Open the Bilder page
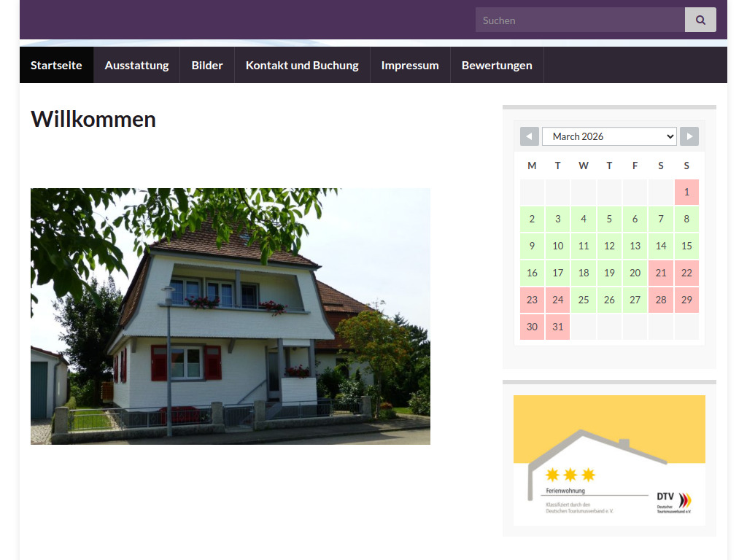This screenshot has height=560, width=747. click(x=207, y=64)
